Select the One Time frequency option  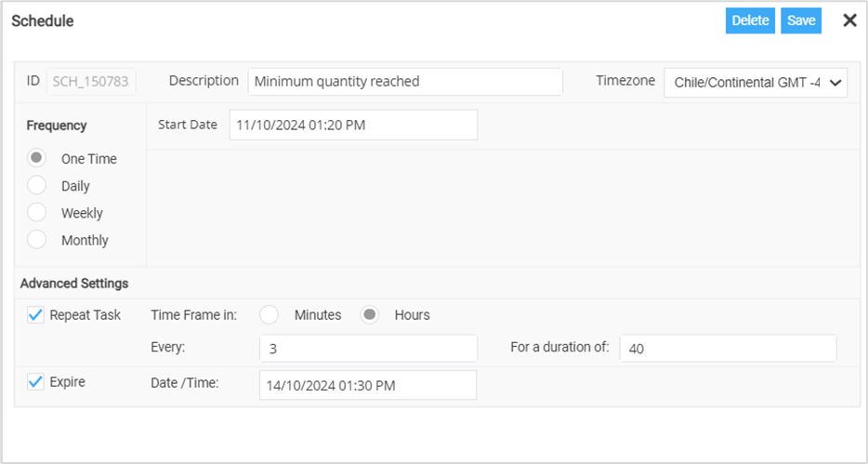point(38,158)
